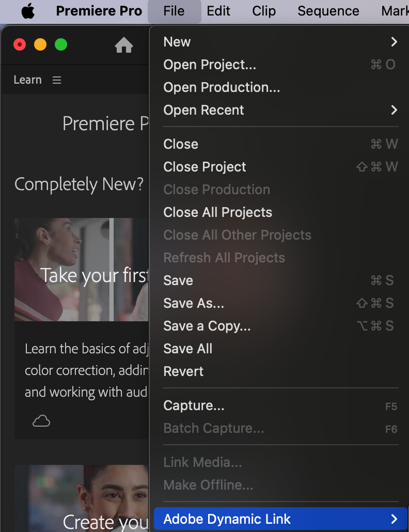Select Save As menu entry
The image size is (409, 532).
194,303
